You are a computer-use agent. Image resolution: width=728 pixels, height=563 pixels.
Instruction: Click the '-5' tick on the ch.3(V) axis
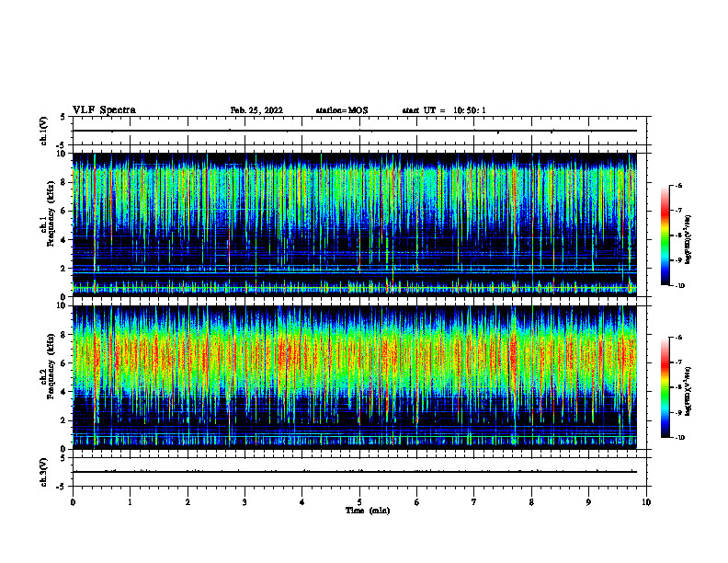pos(62,487)
